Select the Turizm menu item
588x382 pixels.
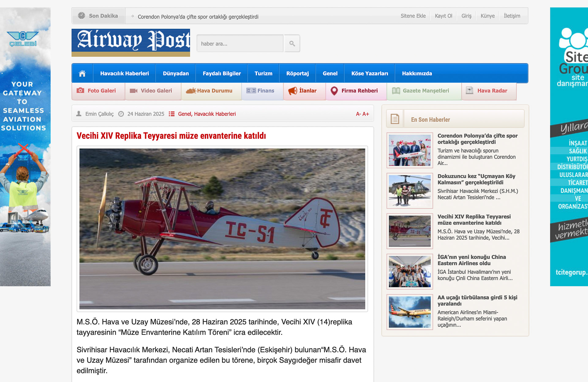[x=263, y=74]
